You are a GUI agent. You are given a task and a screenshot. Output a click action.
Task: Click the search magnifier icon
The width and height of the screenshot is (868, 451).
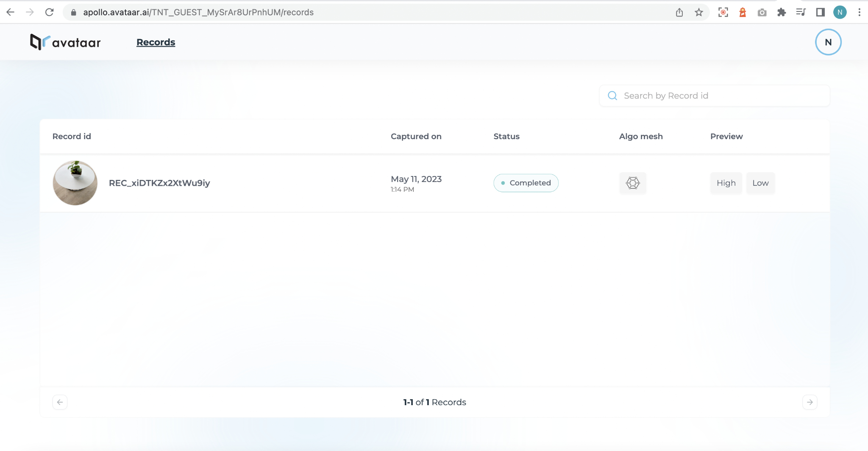click(612, 96)
